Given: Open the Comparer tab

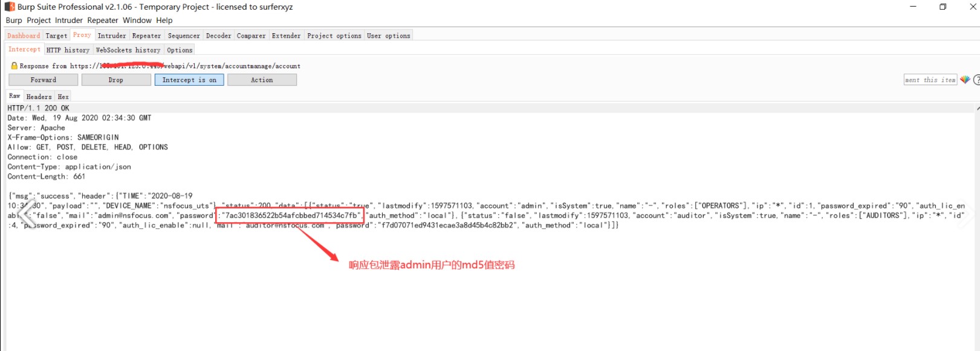Looking at the screenshot, I should (x=251, y=36).
